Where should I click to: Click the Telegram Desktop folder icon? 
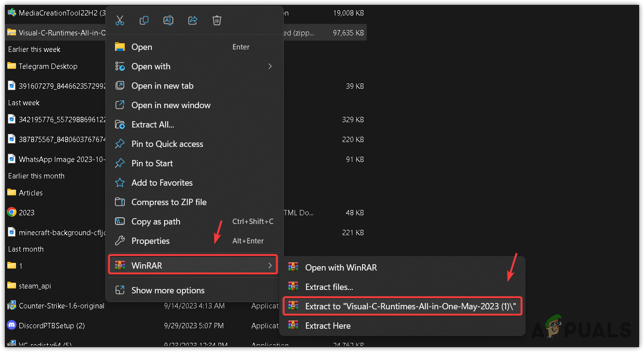[12, 66]
